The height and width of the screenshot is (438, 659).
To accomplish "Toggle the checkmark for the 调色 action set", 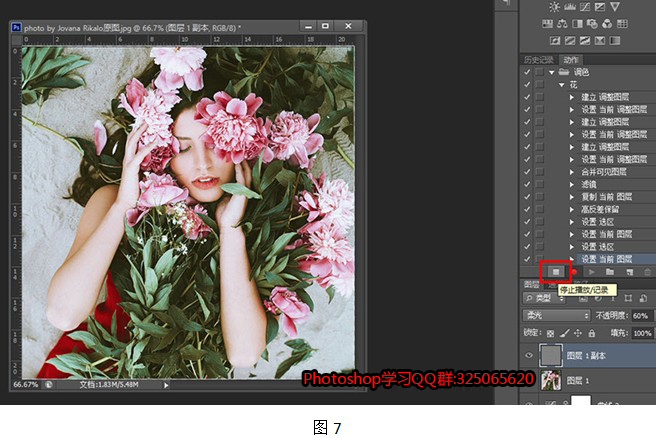I will pos(527,72).
